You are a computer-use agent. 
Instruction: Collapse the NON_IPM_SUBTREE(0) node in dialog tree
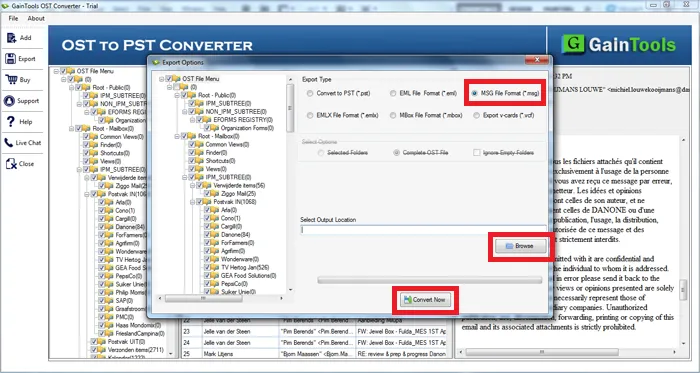(185, 112)
